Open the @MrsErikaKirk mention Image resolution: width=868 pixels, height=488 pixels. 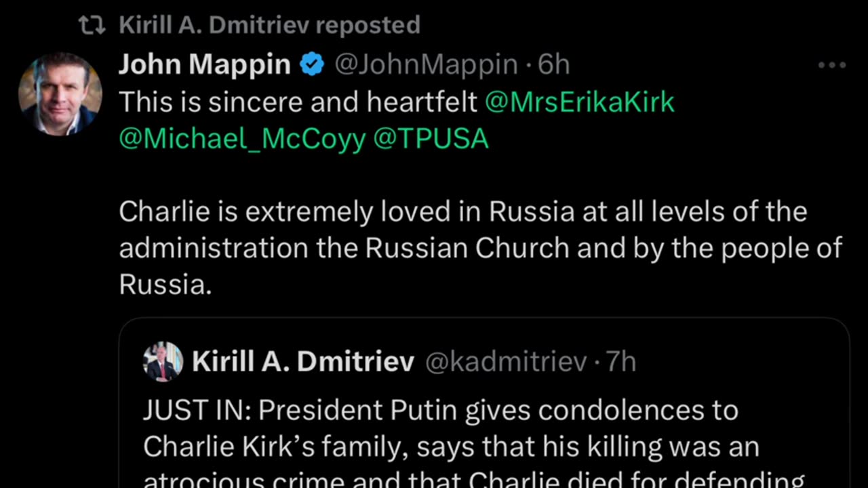point(580,102)
